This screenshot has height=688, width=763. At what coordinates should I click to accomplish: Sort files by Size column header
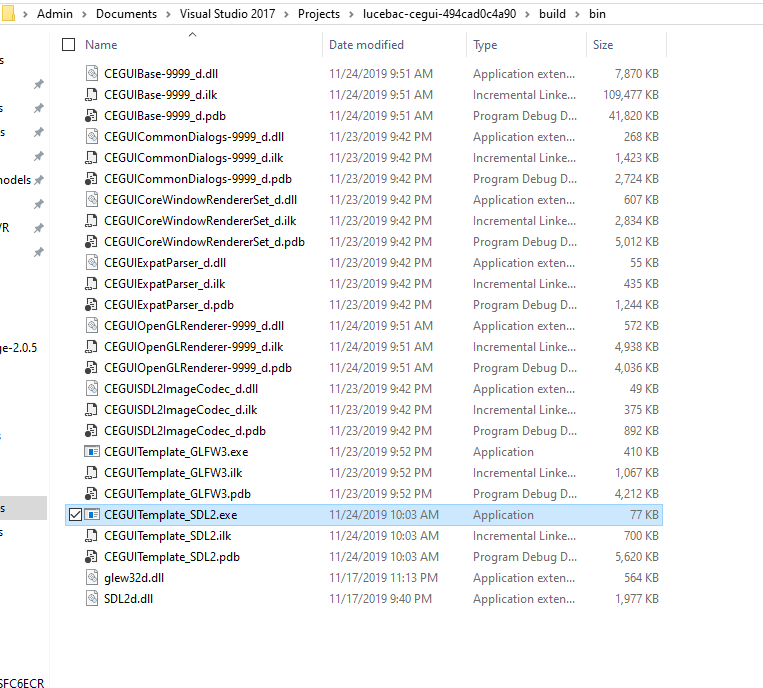(603, 45)
